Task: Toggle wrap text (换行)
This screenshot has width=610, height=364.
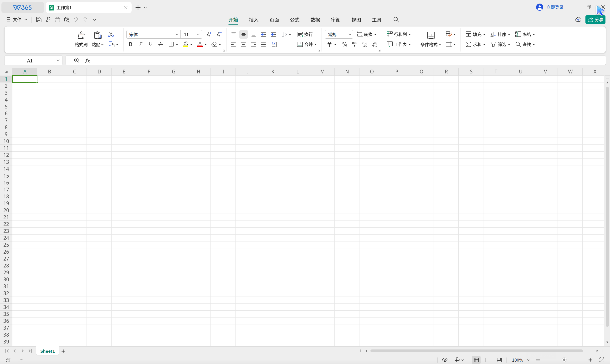Action: coord(305,34)
